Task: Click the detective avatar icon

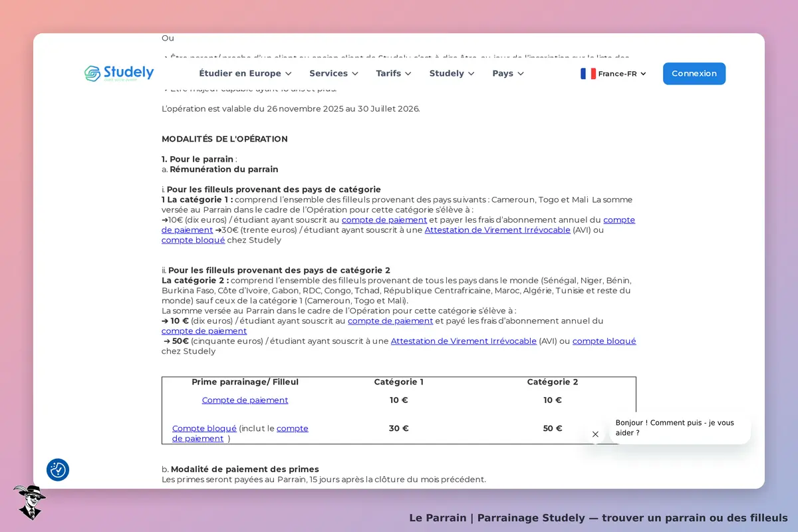Action: pos(29,502)
